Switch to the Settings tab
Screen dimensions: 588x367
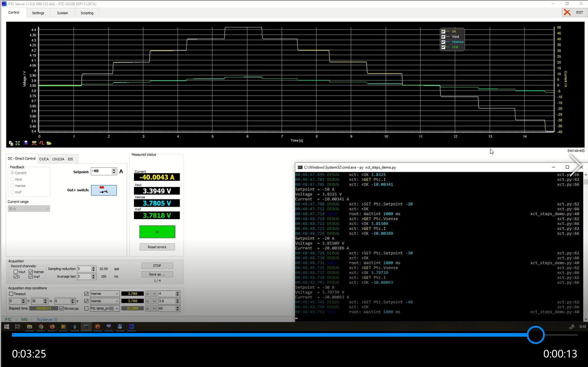coord(38,13)
